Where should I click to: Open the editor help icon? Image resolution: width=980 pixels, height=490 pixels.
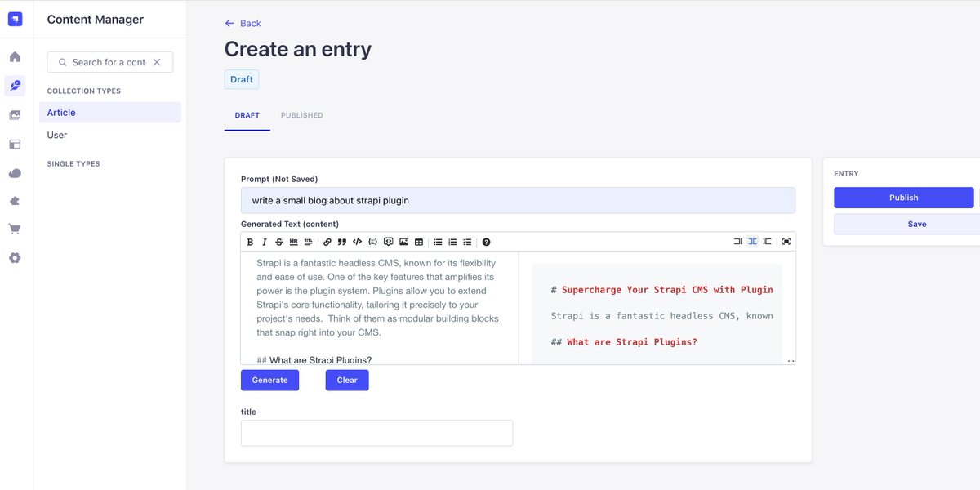click(x=487, y=242)
